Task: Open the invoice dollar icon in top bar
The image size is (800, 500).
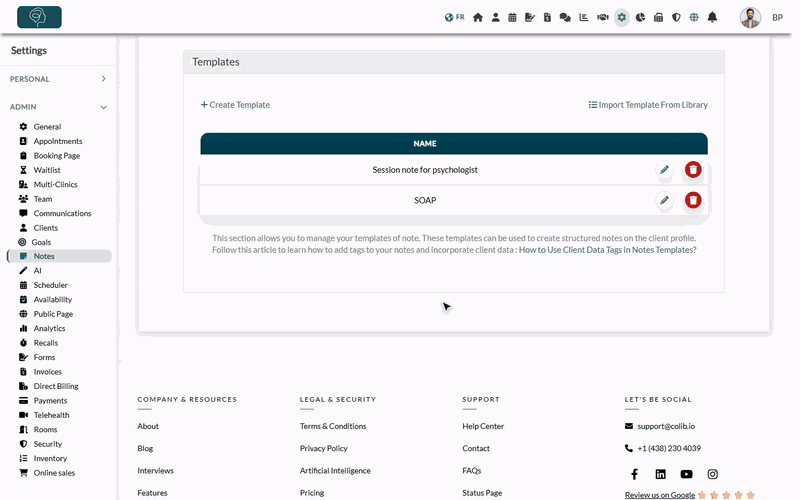Action: tap(547, 17)
